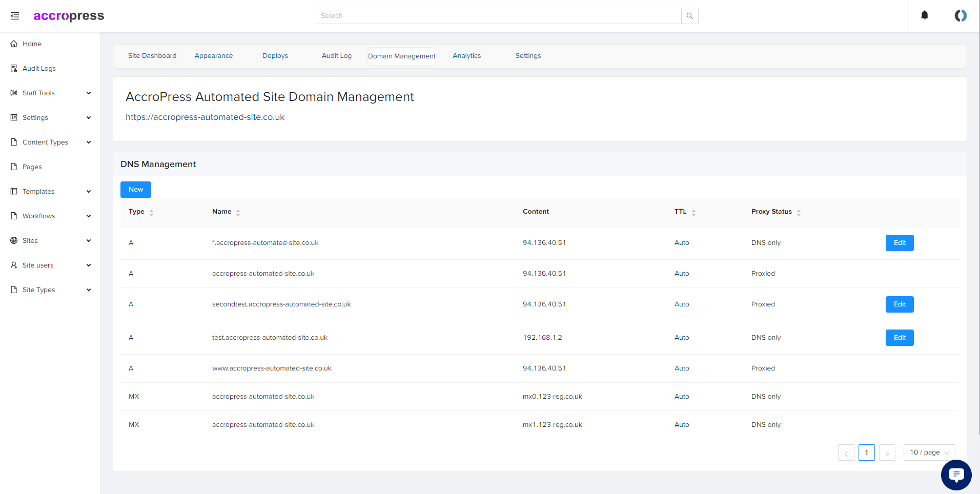Click the DNS Management heading

(x=158, y=164)
